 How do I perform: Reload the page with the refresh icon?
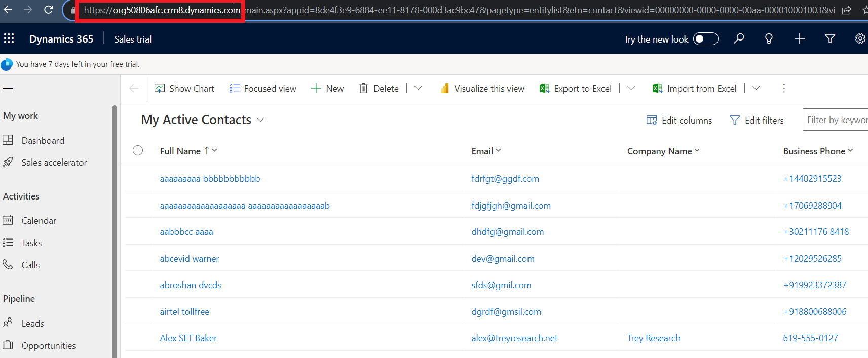49,10
